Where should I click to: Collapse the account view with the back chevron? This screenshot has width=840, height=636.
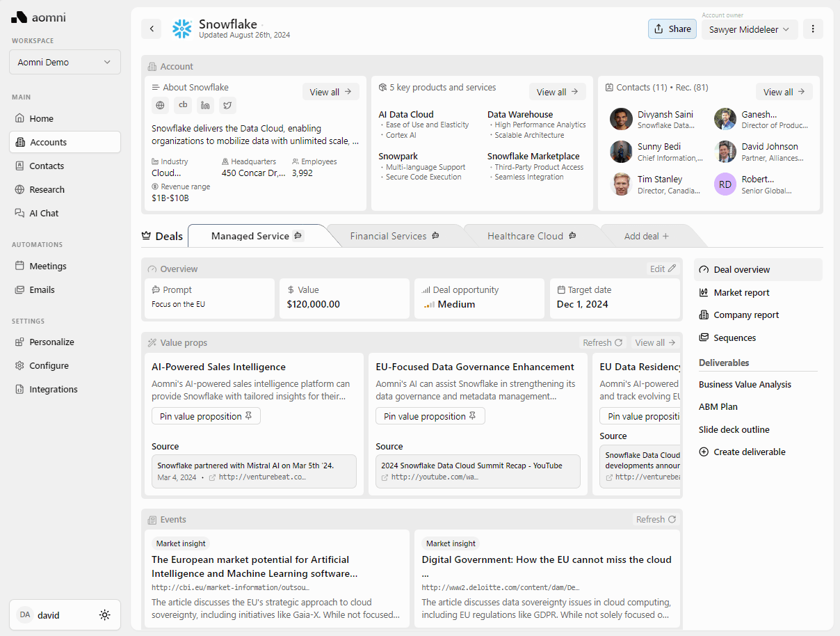pyautogui.click(x=151, y=29)
